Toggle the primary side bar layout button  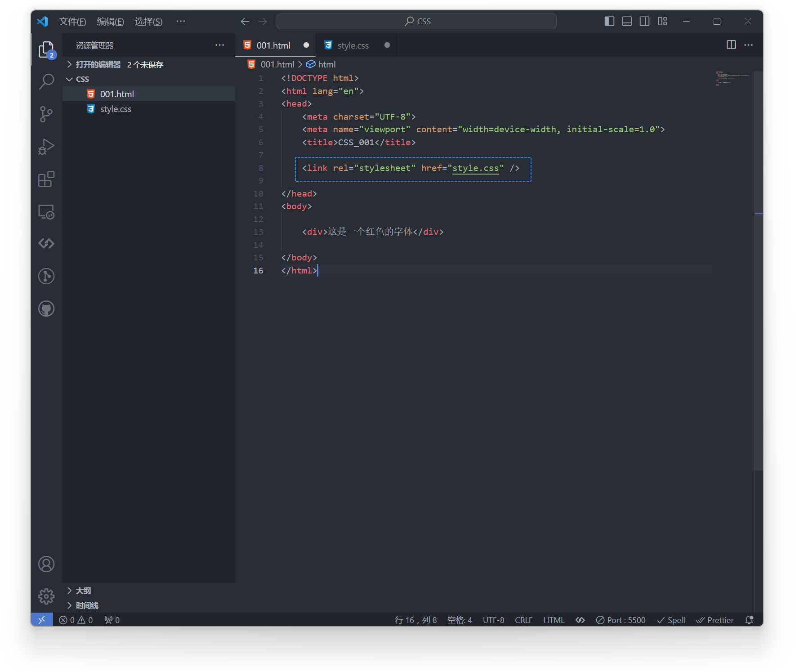(x=609, y=21)
